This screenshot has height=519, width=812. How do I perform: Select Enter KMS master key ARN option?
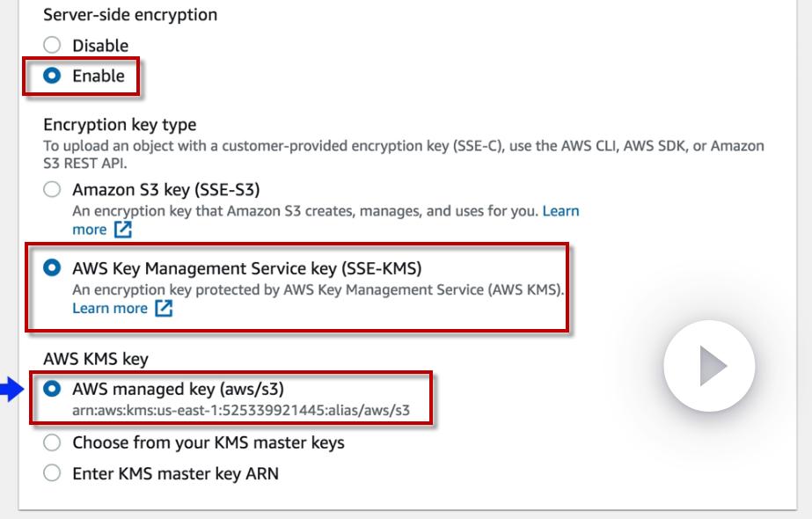[x=52, y=473]
